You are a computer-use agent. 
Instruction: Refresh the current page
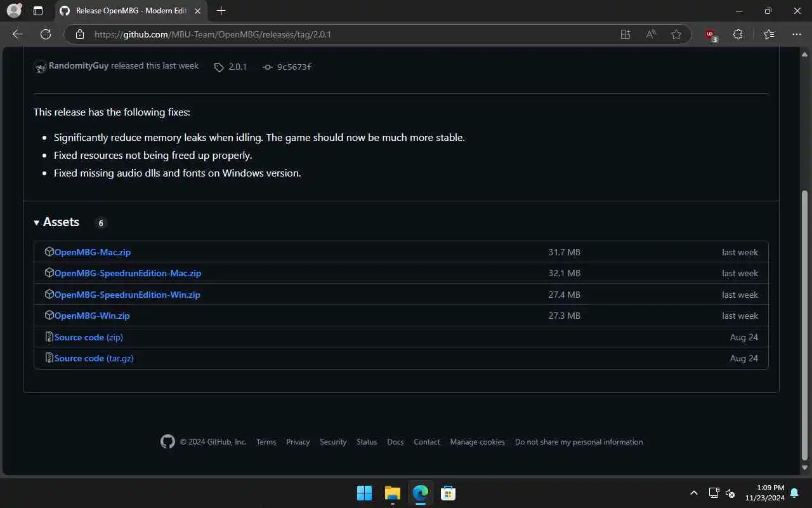(46, 34)
